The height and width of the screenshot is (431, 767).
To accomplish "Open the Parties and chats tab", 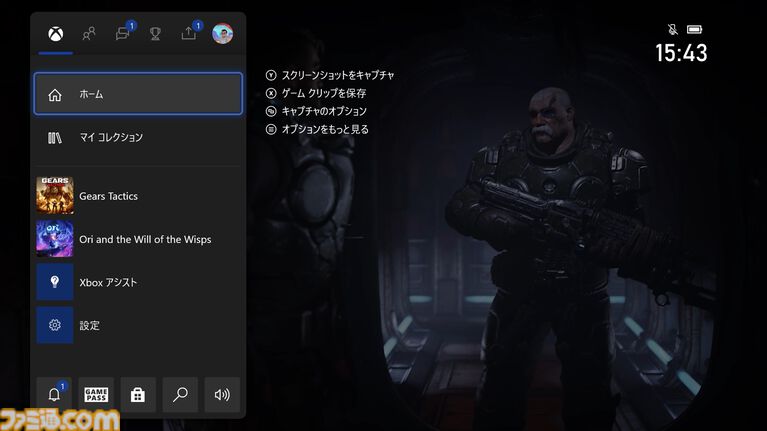I will (122, 34).
